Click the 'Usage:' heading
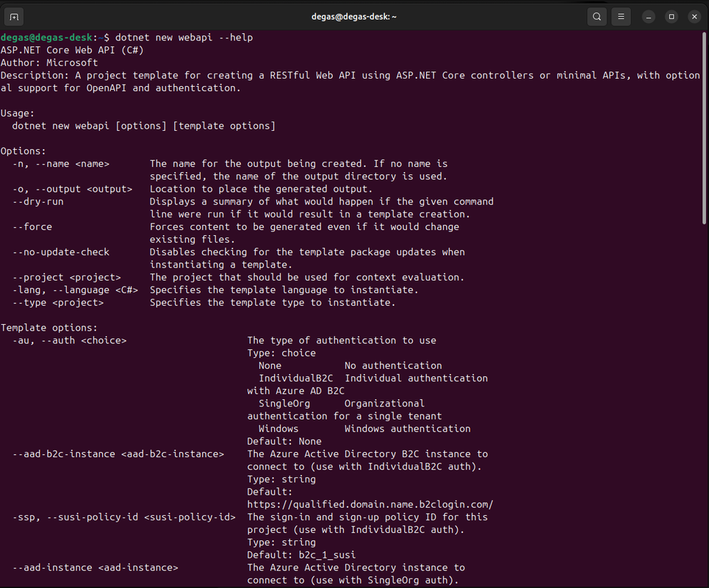This screenshot has height=588, width=709. (x=17, y=113)
